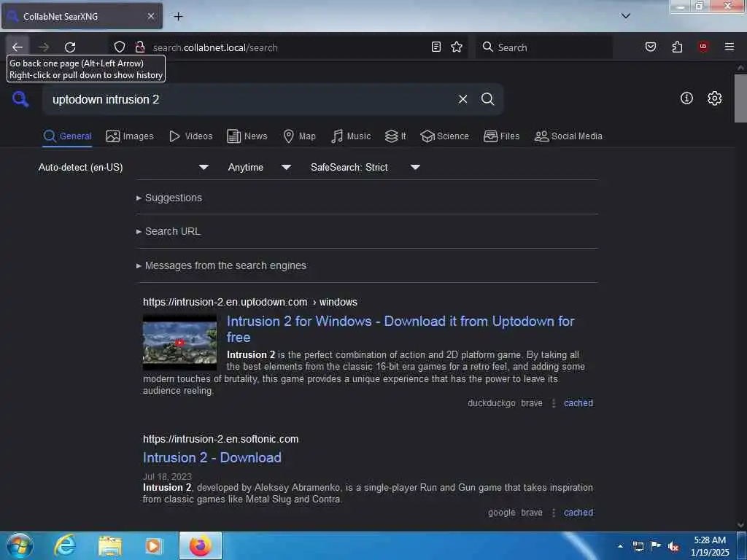Open Windows Media Player from taskbar
This screenshot has height=560, width=747.
coord(154,545)
